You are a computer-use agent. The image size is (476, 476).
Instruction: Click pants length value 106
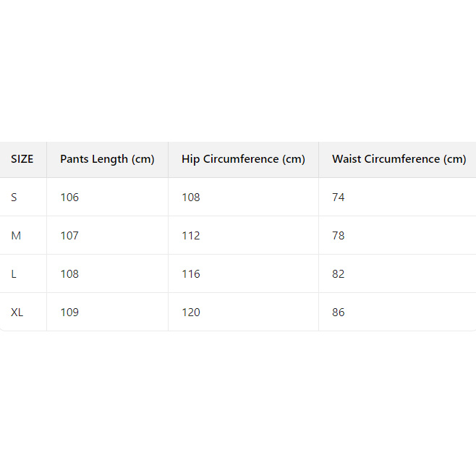click(69, 197)
